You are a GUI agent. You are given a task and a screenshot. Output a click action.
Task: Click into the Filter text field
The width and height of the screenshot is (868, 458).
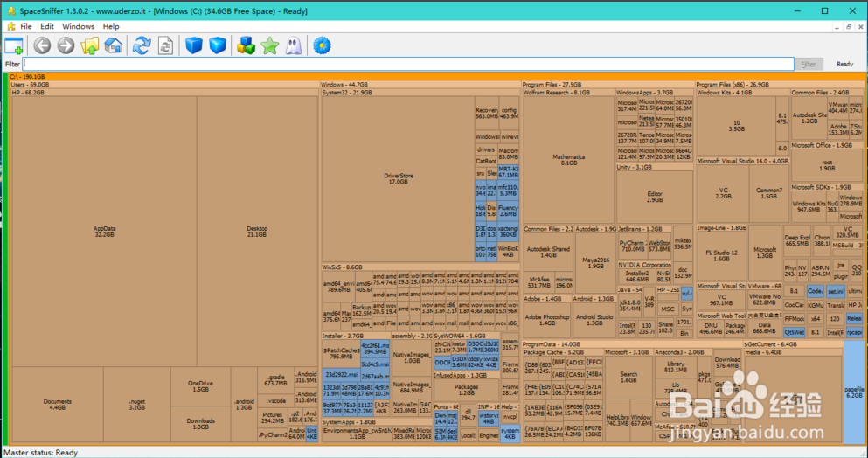[408, 64]
